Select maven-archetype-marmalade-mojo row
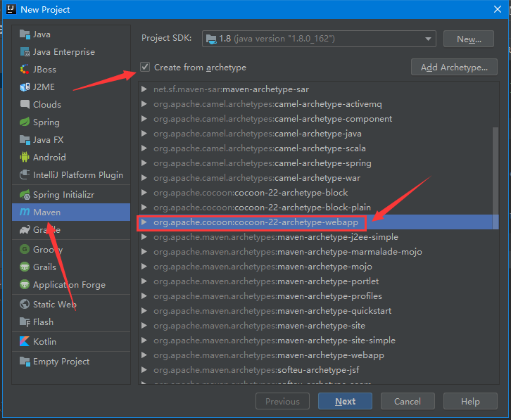Screen dimensions: 511x420 (319, 252)
